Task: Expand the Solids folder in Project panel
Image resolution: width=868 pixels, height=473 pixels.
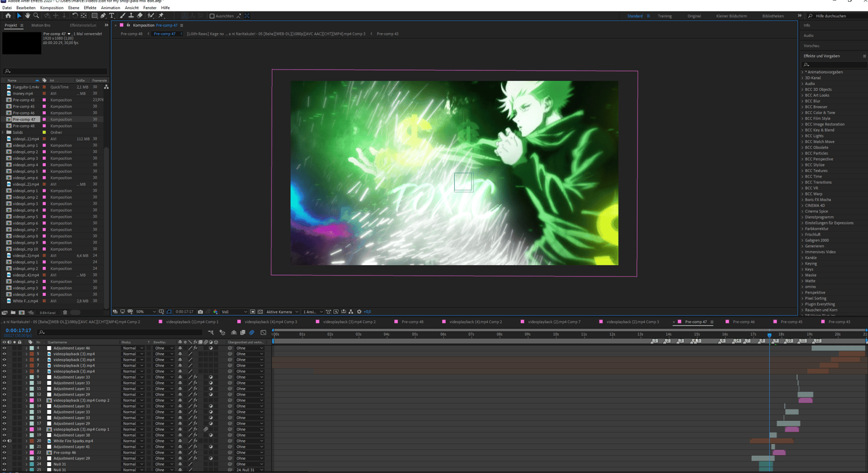Action: [3, 132]
